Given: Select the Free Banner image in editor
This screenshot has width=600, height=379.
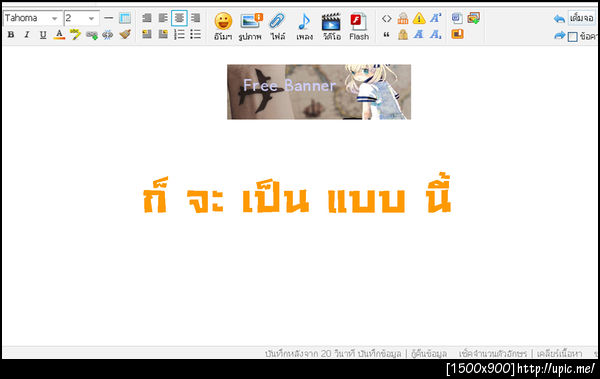Looking at the screenshot, I should tap(319, 92).
